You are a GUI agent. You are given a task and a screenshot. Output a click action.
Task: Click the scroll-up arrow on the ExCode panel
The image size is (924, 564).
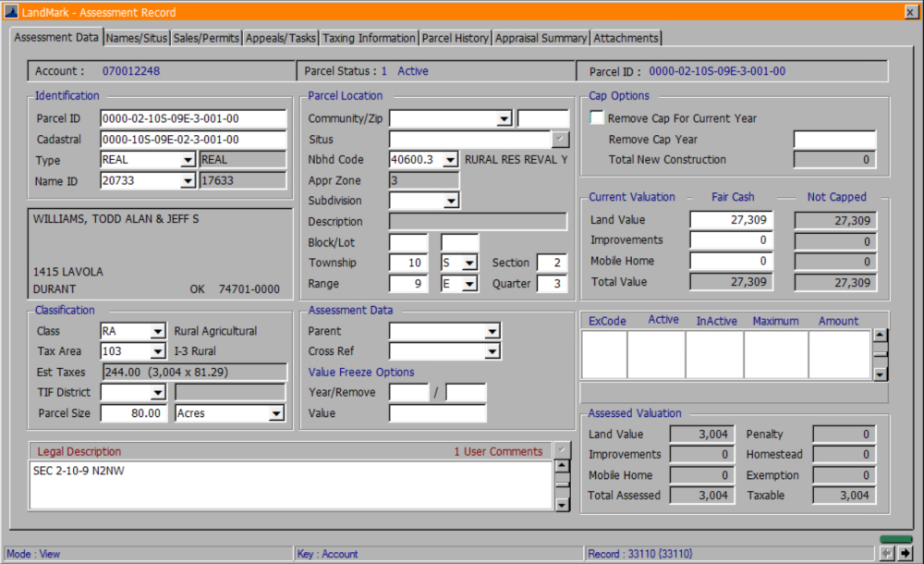coord(879,335)
